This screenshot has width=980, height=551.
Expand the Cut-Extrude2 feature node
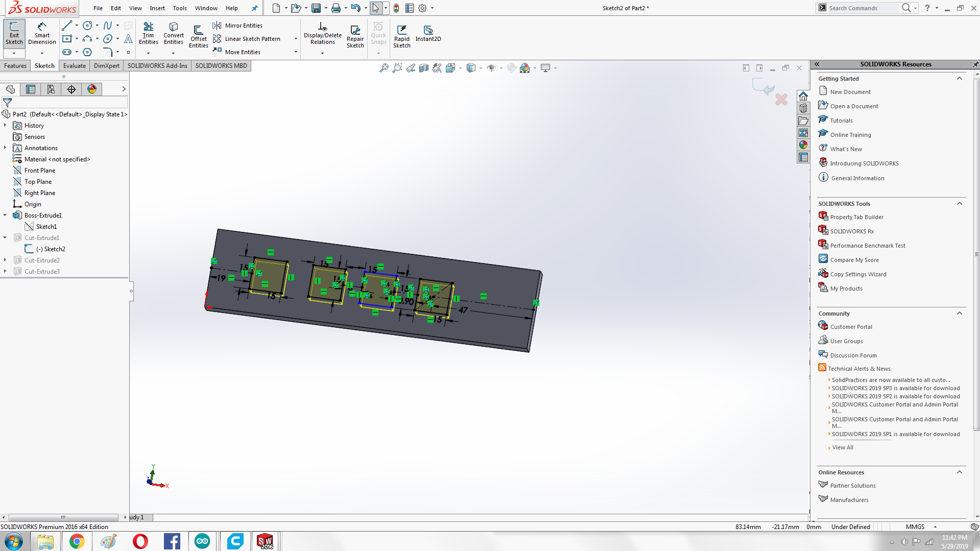pyautogui.click(x=5, y=260)
